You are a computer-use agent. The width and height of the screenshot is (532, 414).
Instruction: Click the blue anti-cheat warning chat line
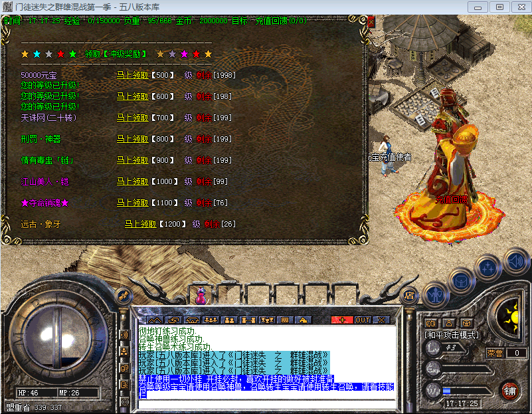pyautogui.click(x=236, y=379)
